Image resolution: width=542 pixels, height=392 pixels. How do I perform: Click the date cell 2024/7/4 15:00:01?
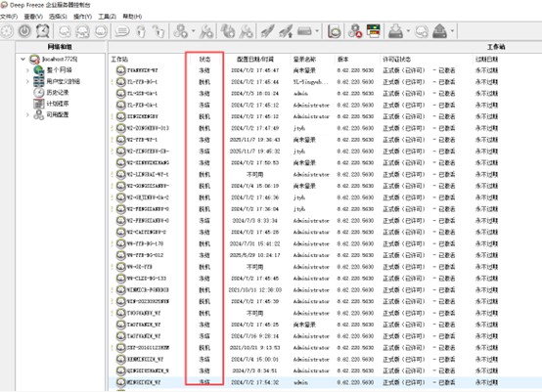pos(254,359)
